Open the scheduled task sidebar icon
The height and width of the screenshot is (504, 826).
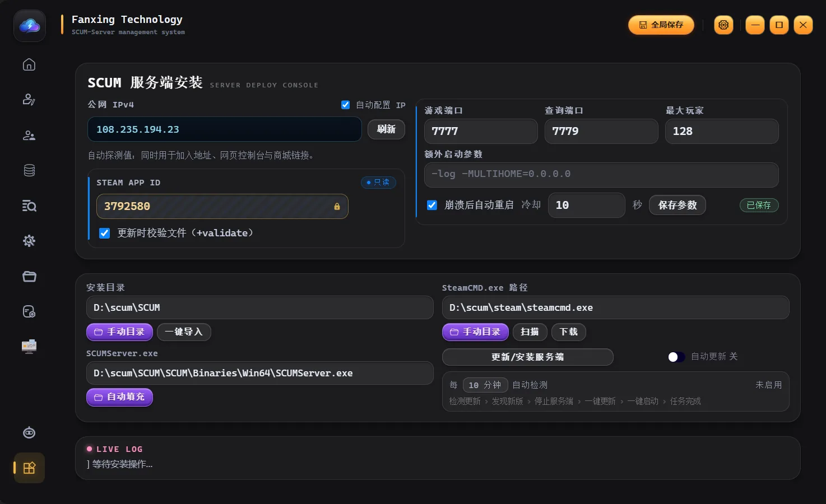coord(29,311)
